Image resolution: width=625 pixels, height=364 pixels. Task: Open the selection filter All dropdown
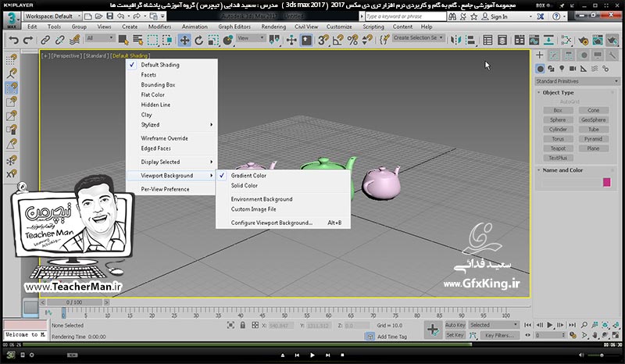[x=100, y=37]
